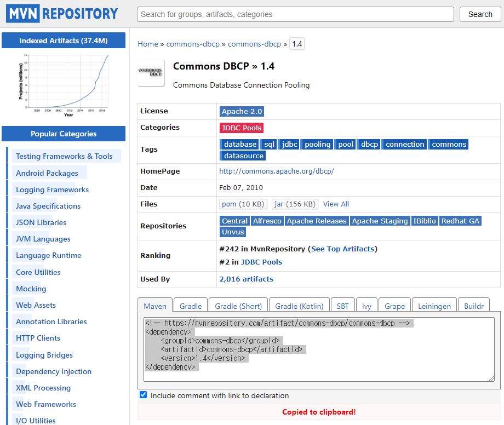
Task: Visit the commons.apache.org/dbcp homepage link
Action: (277, 171)
